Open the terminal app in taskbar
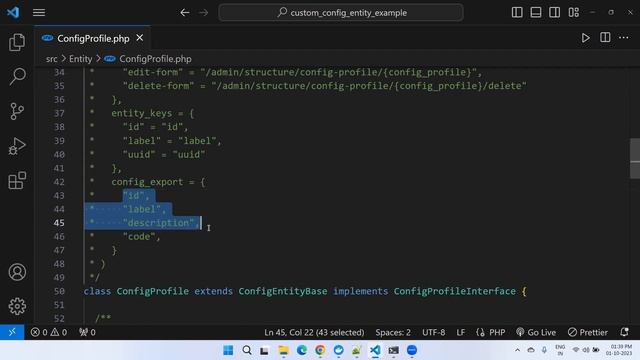 [x=393, y=350]
